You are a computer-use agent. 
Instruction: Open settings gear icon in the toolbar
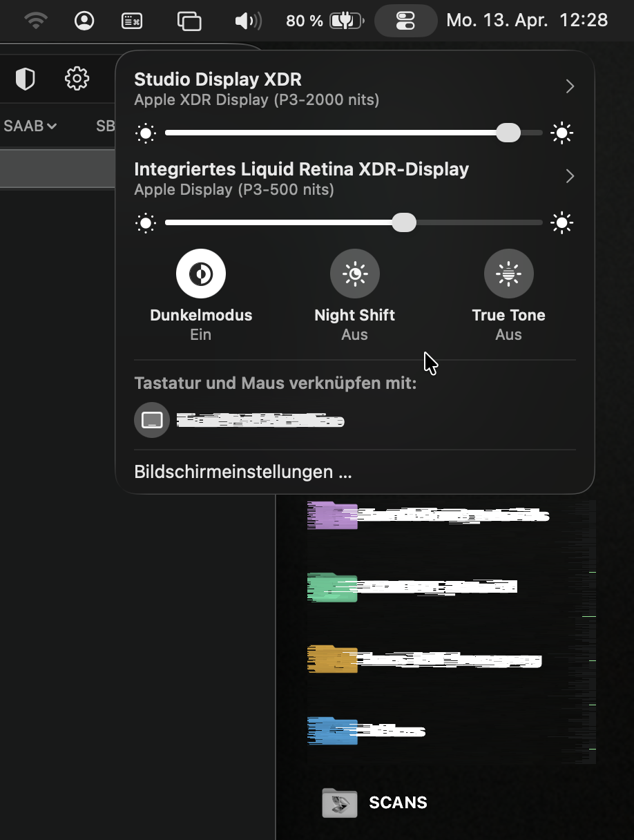(x=77, y=79)
